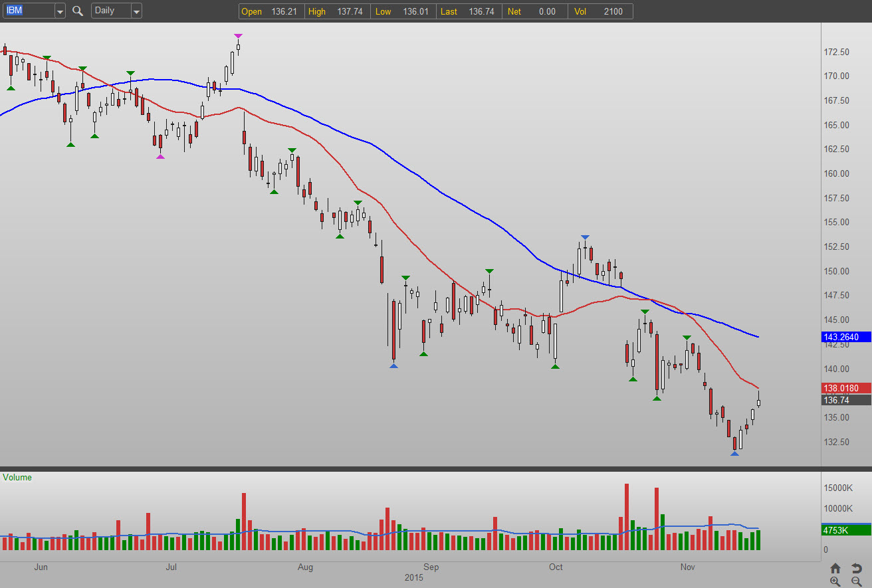The image size is (872, 588).
Task: Click the Net change value 0.00
Action: tap(546, 11)
